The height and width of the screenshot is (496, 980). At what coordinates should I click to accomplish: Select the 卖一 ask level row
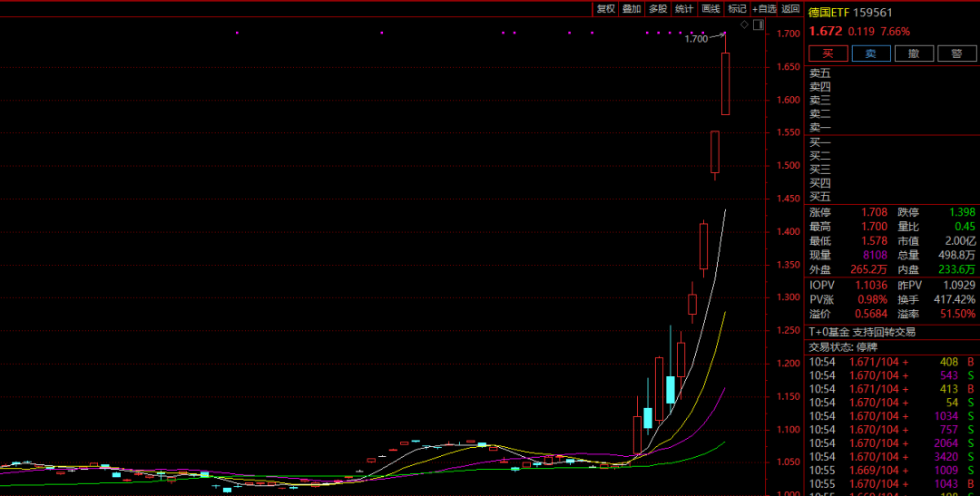[893, 128]
